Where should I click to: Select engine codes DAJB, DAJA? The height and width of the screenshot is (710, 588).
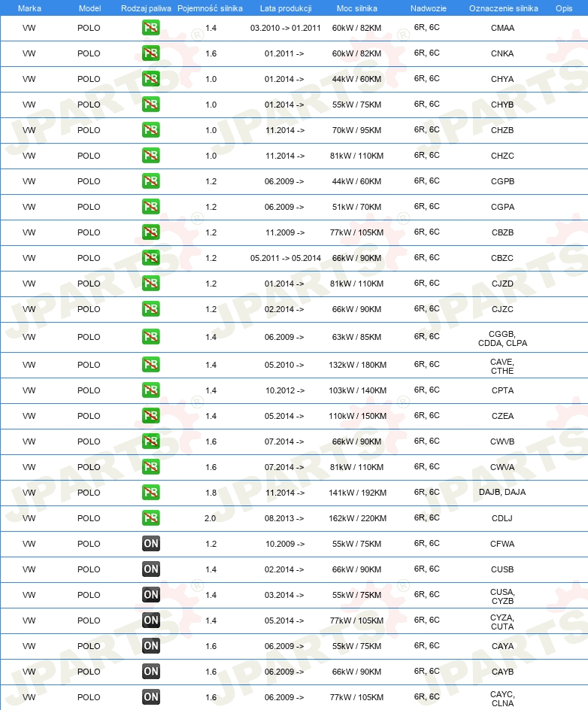pyautogui.click(x=502, y=492)
